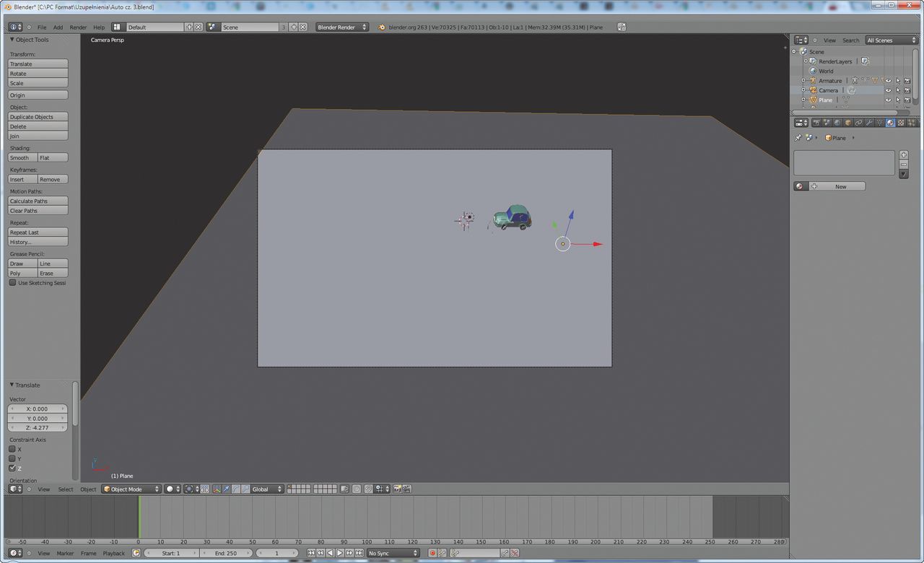The width and height of the screenshot is (924, 563).
Task: Hide Camera with its eye icon
Action: click(888, 90)
